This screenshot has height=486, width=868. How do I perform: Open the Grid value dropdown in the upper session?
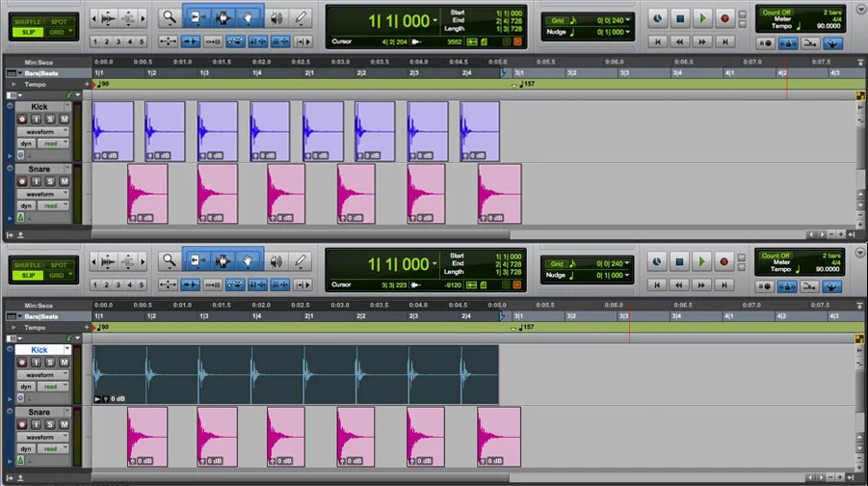pos(627,20)
